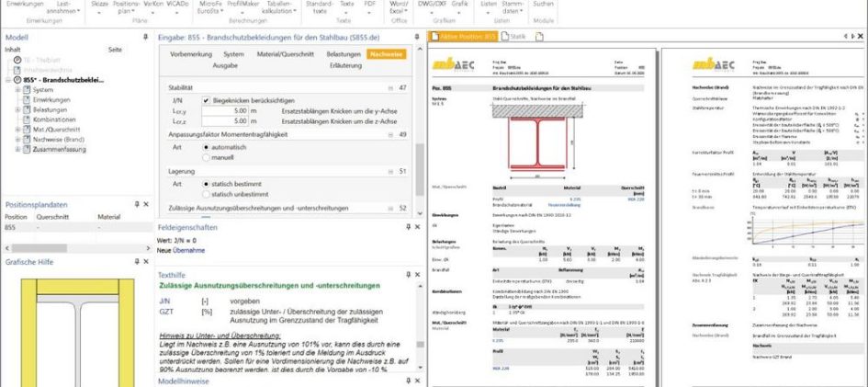Screen dimensions: 868x387
Task: Switch to the System input tab
Action: coord(233,55)
